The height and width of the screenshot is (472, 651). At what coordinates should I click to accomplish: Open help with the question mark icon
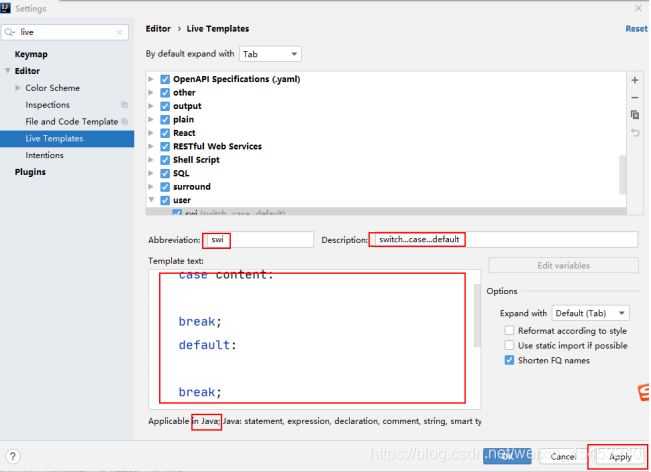pos(13,456)
